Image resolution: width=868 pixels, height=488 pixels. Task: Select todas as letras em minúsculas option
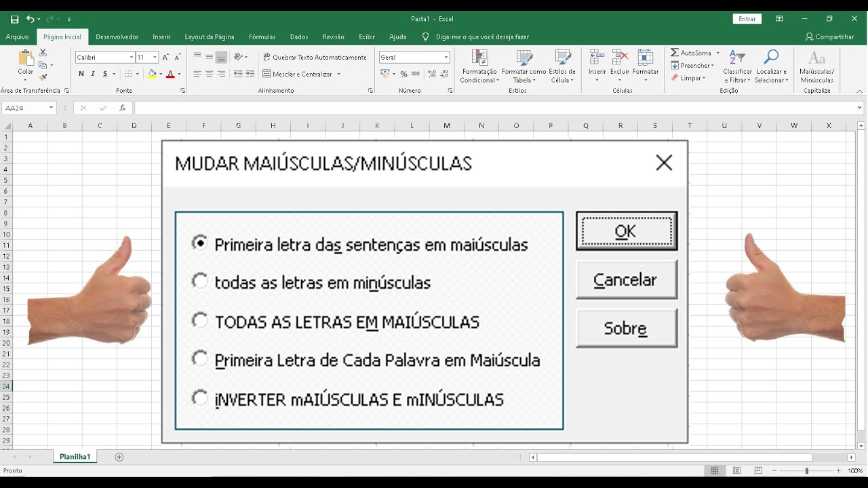coord(311,283)
